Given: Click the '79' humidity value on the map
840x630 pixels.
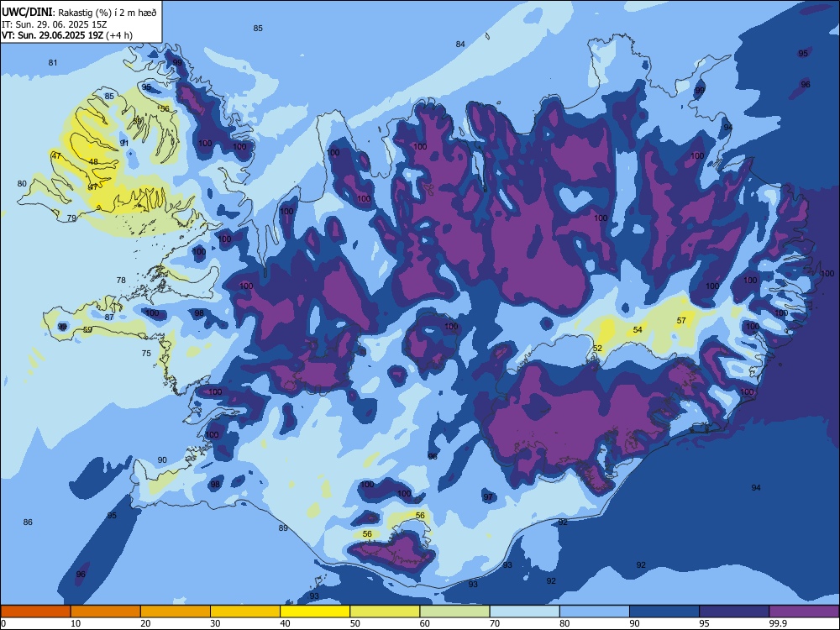Looking at the screenshot, I should [71, 218].
